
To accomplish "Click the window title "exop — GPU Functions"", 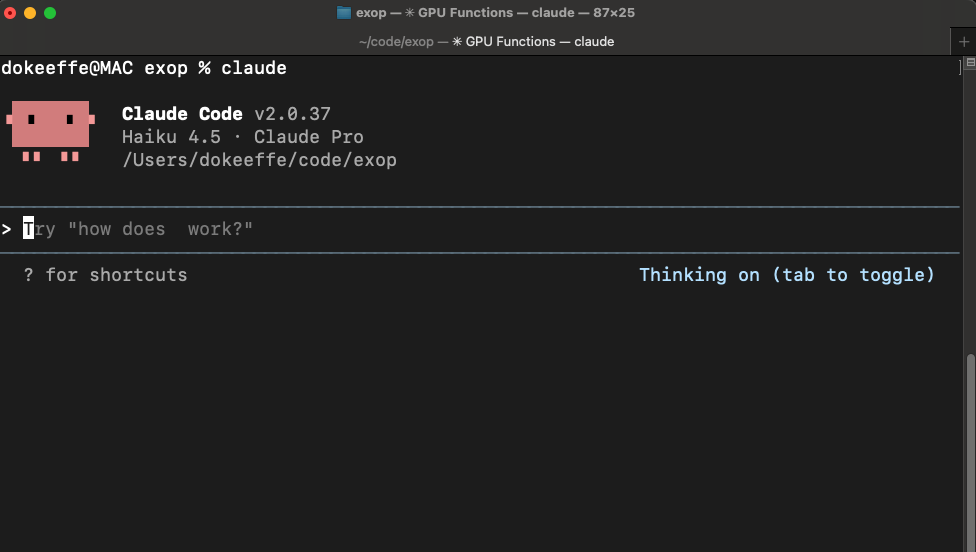I will coord(495,13).
